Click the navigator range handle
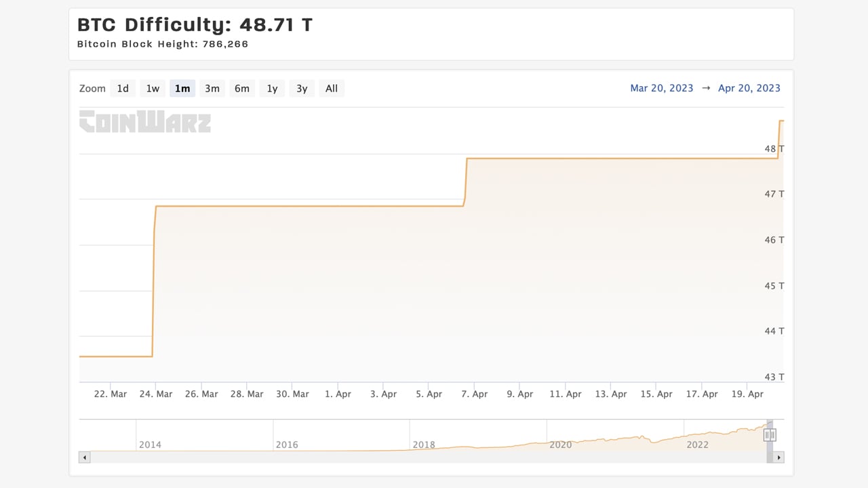This screenshot has height=488, width=868. (770, 434)
